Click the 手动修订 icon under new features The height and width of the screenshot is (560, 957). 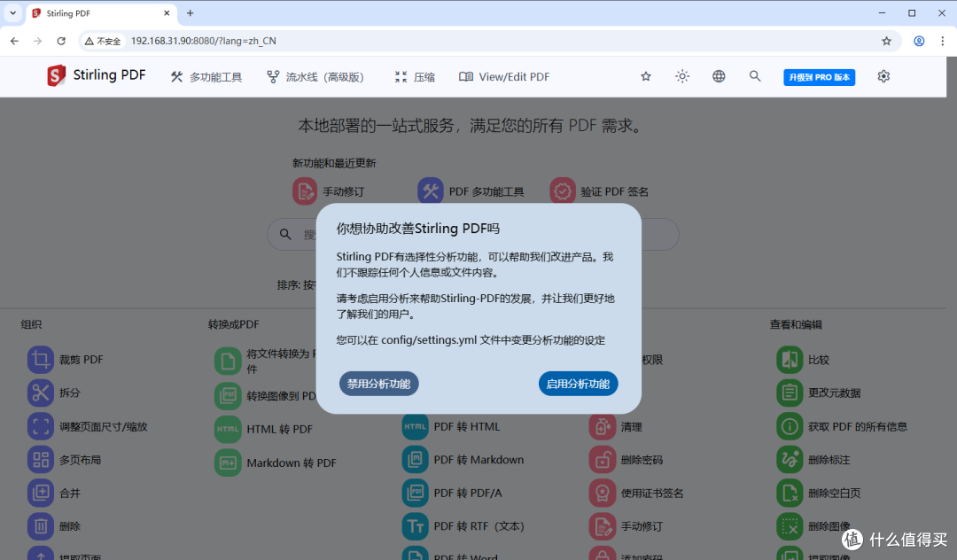(x=305, y=191)
